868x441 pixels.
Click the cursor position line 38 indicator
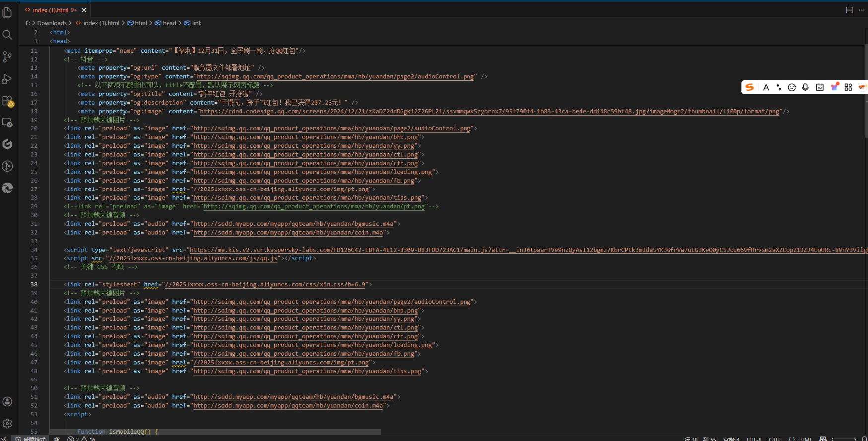(700, 439)
